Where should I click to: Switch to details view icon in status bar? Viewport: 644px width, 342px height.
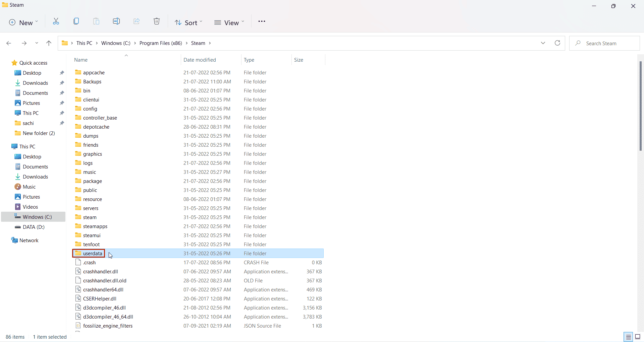click(x=628, y=337)
